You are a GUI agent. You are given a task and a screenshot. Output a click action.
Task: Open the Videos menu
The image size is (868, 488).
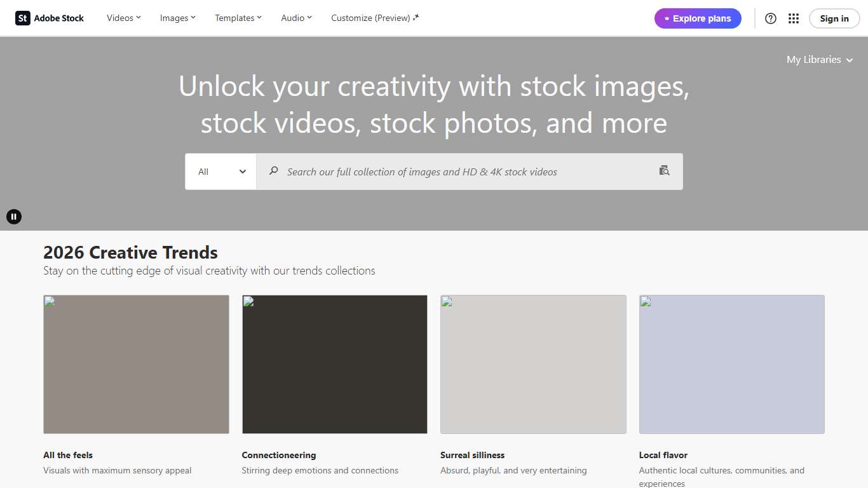123,18
